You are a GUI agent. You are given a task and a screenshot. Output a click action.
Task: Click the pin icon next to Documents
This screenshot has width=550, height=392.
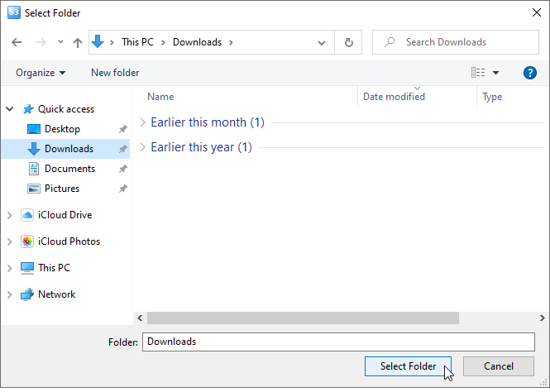click(x=122, y=169)
